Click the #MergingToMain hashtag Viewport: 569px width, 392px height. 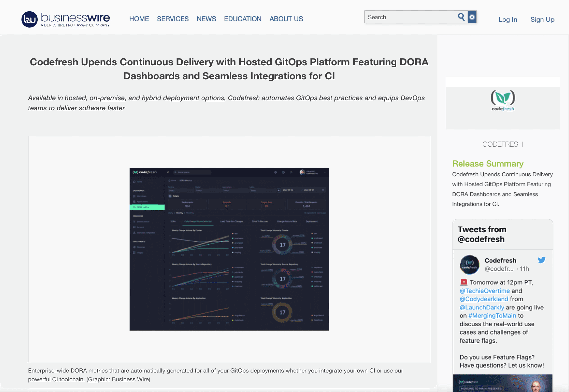tap(492, 316)
